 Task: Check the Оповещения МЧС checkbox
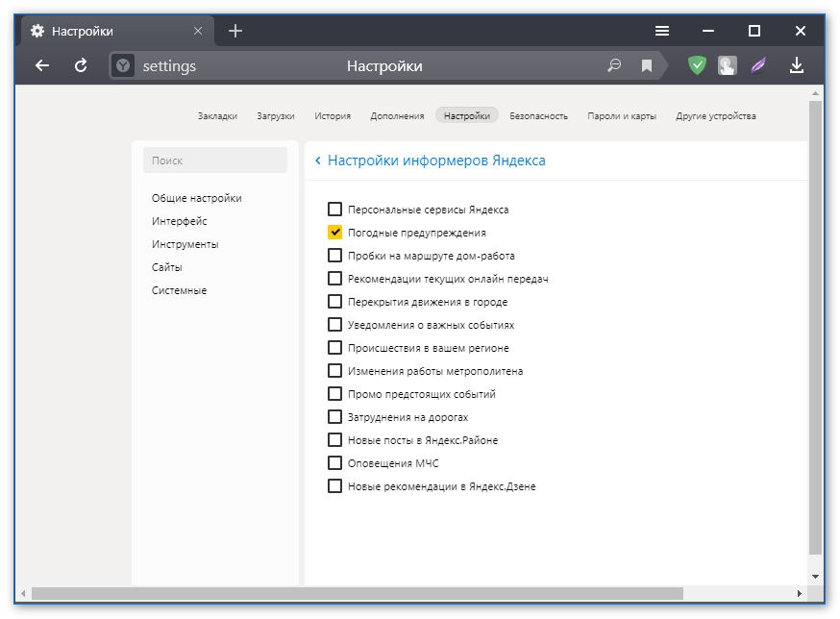click(334, 463)
